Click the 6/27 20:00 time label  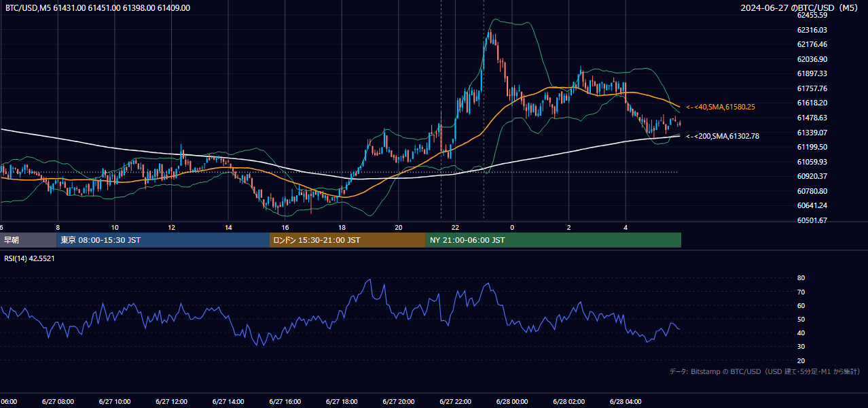click(399, 401)
